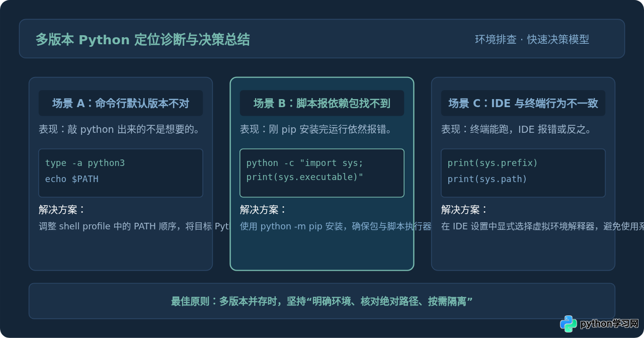Click code line 'print(sys.prefix)'

tap(493, 163)
